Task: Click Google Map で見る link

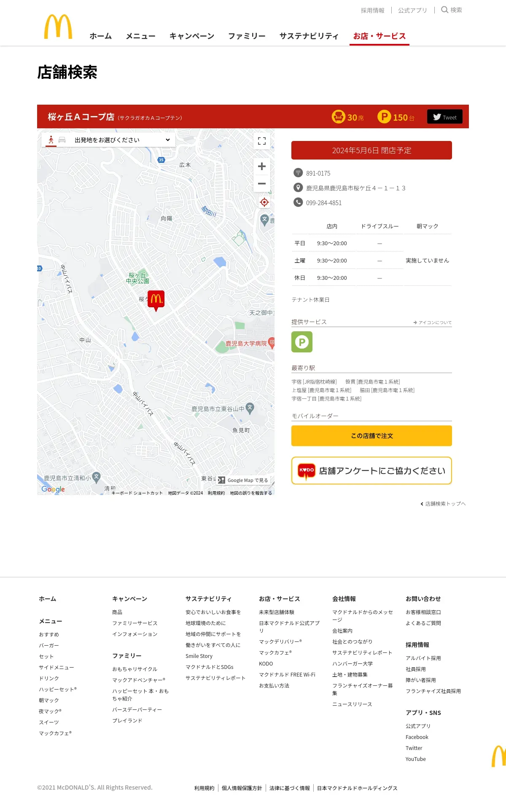Action: [244, 480]
